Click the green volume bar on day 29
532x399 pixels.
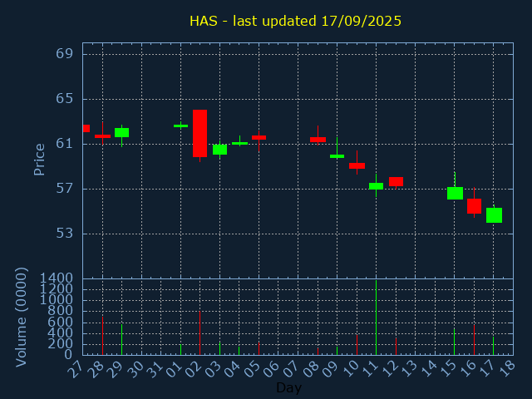click(x=122, y=340)
